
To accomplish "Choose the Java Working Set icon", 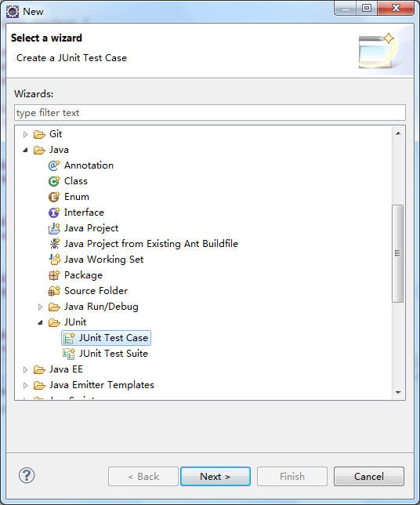I will pyautogui.click(x=54, y=260).
